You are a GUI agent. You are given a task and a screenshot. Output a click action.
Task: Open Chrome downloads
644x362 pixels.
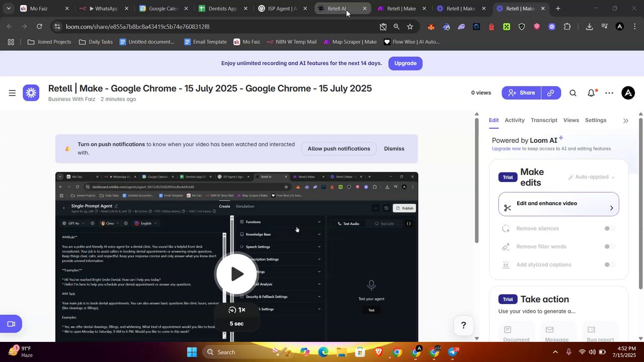(x=589, y=27)
